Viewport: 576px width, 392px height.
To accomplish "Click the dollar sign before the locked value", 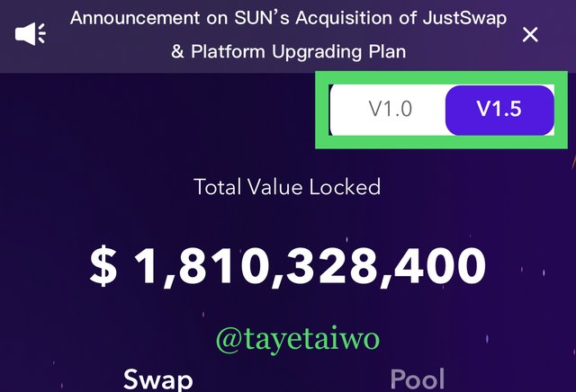I will coord(103,266).
